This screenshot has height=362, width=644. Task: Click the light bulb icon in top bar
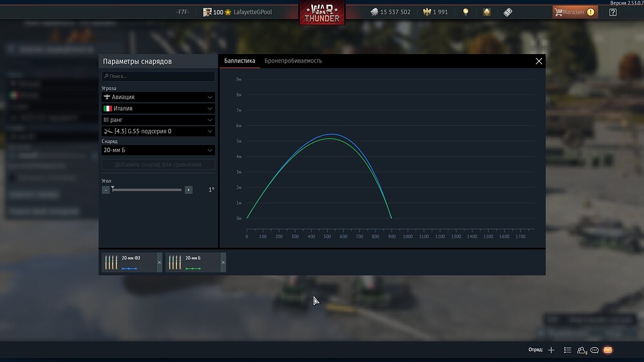(x=466, y=12)
